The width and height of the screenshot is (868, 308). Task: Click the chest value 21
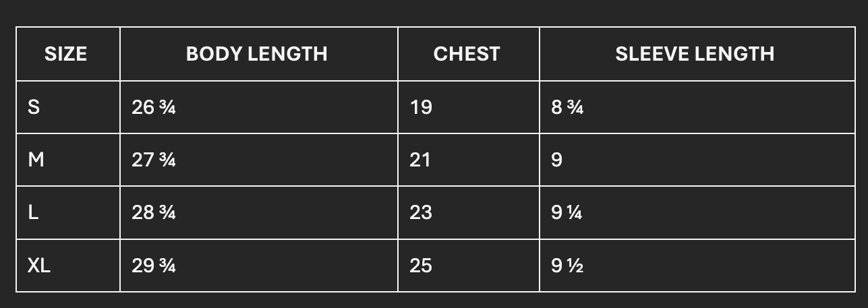pyautogui.click(x=420, y=160)
